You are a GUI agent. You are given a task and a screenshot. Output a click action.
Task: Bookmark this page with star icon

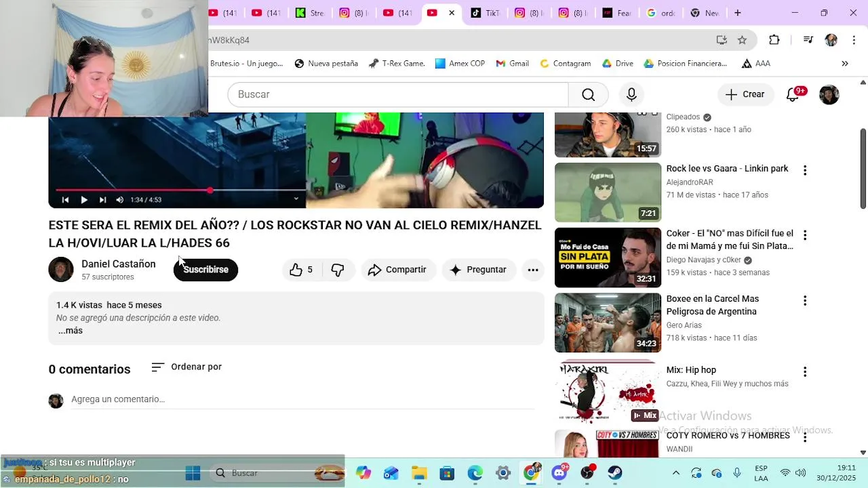pos(743,40)
